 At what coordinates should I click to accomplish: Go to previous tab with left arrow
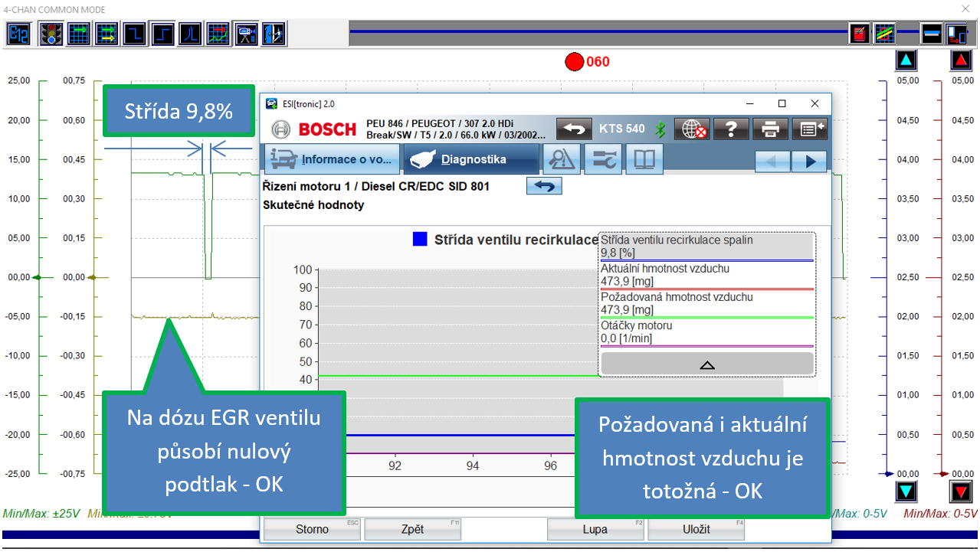772,162
